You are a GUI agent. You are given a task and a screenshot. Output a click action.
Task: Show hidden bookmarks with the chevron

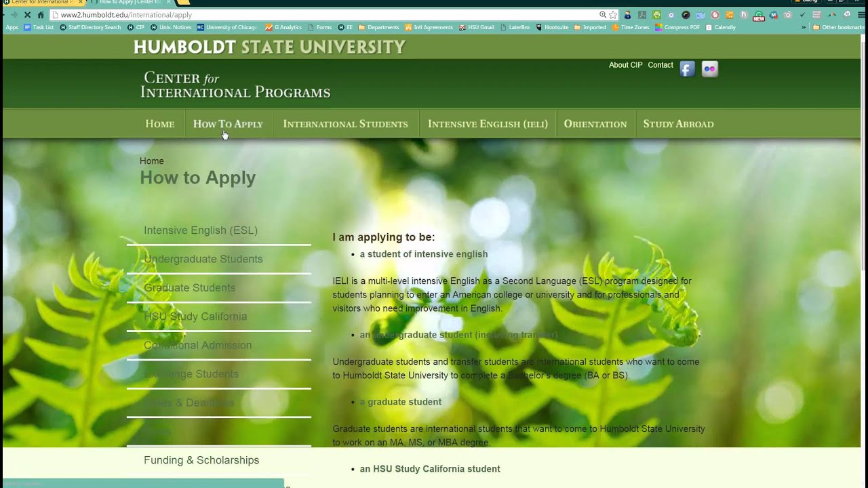coord(804,28)
